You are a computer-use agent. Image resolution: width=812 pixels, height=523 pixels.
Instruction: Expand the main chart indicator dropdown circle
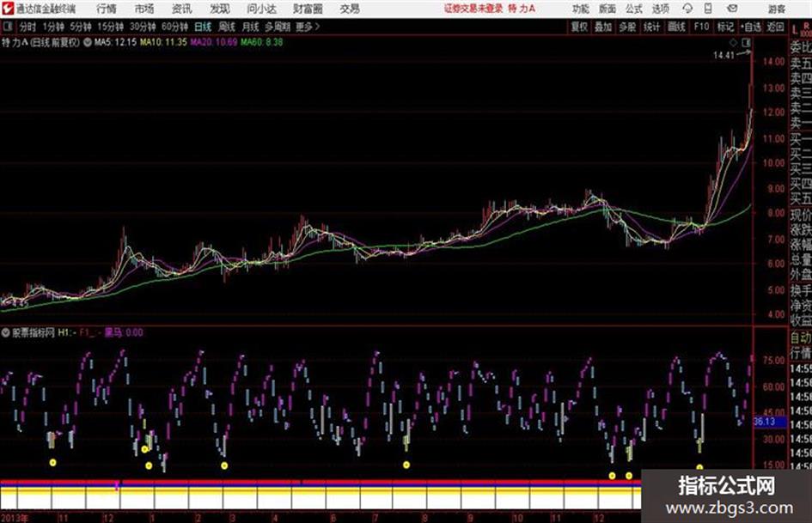(87, 42)
